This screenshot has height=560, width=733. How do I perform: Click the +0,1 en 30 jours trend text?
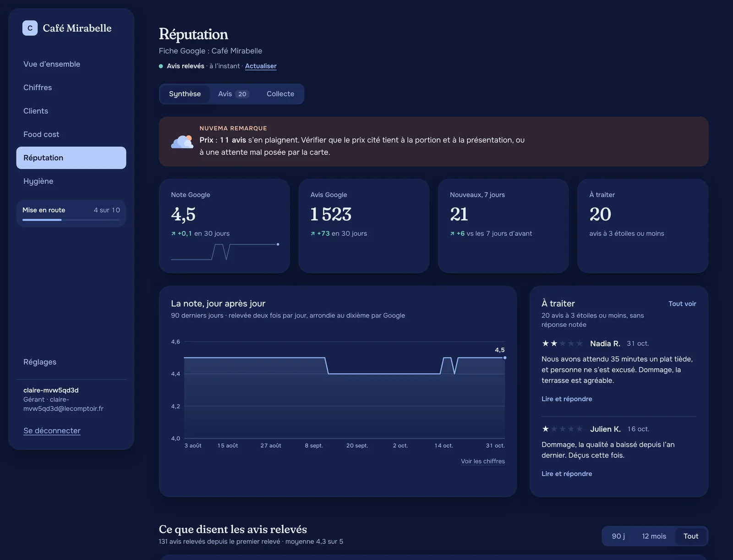(200, 234)
